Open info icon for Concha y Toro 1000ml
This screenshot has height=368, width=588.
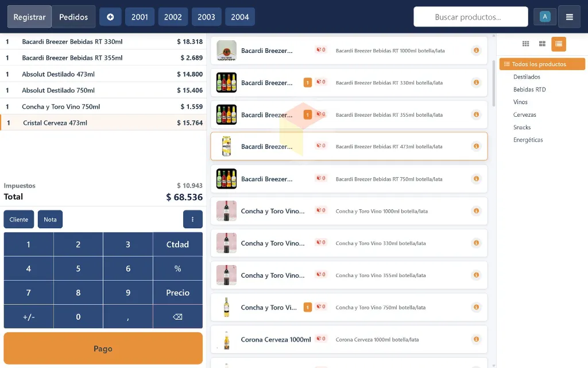point(476,211)
